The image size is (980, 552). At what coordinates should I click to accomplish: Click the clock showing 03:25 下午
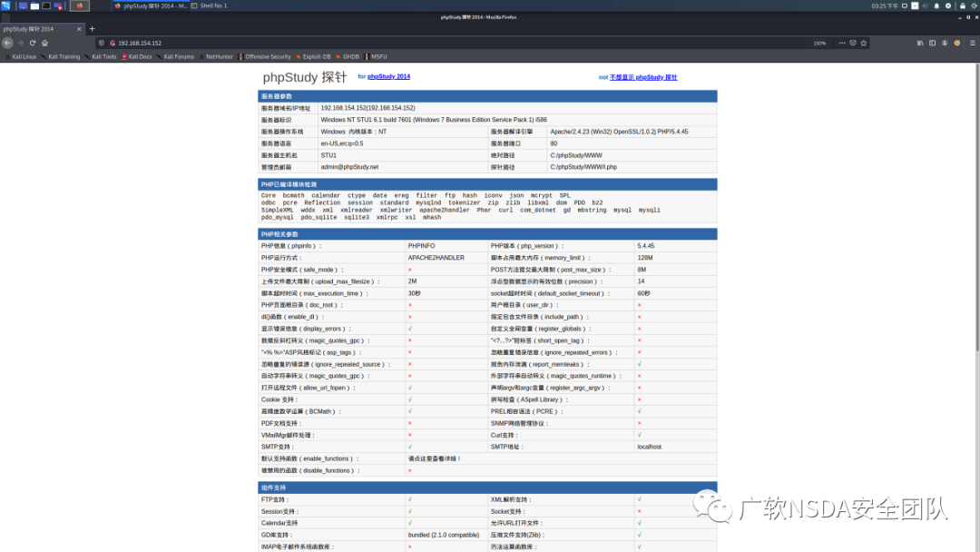tap(885, 5)
